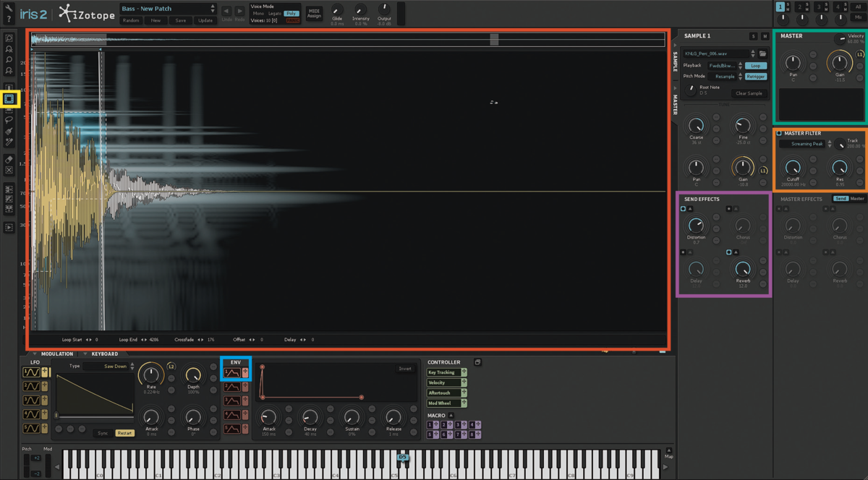Select Macro 8 assign icon
Screen dimensions: 868x480
click(x=478, y=434)
